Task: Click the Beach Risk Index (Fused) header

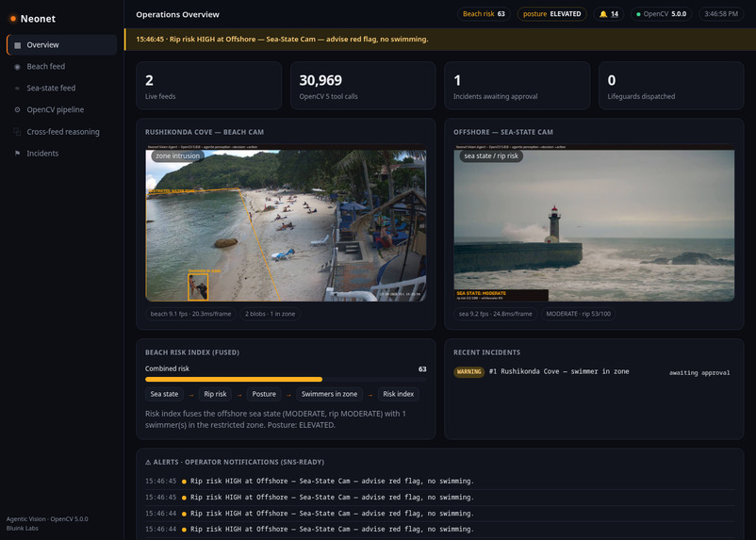Action: pos(192,352)
